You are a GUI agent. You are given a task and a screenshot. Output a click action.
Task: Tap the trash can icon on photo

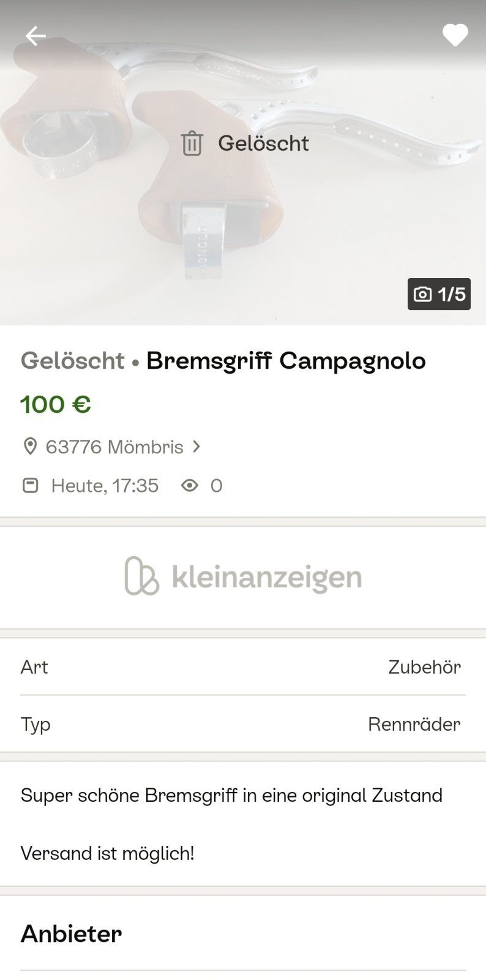coord(192,143)
